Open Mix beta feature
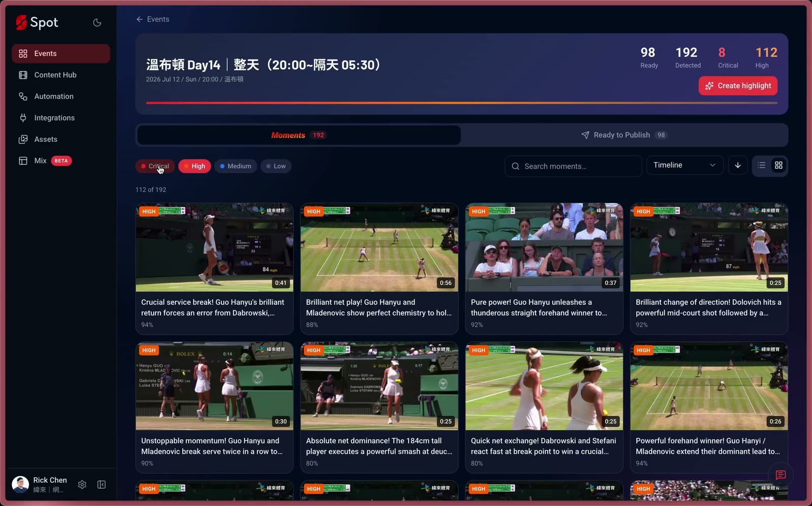Image resolution: width=812 pixels, height=506 pixels. (x=61, y=161)
